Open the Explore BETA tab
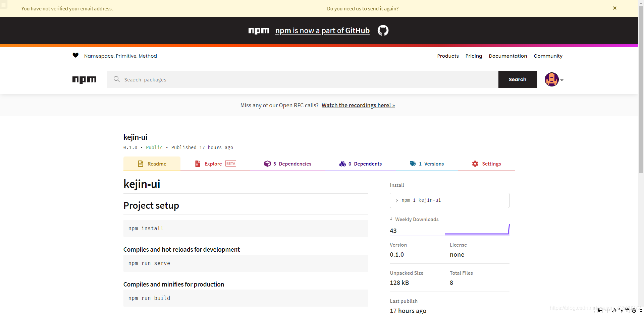The width and height of the screenshot is (644, 314). click(216, 164)
